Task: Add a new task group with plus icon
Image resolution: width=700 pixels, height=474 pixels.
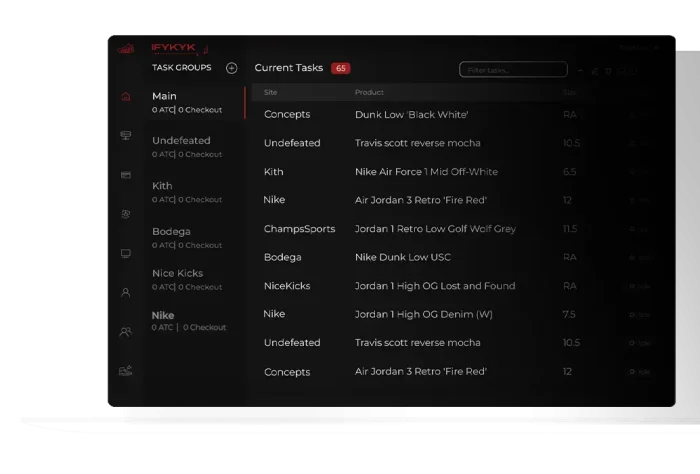Action: tap(231, 68)
